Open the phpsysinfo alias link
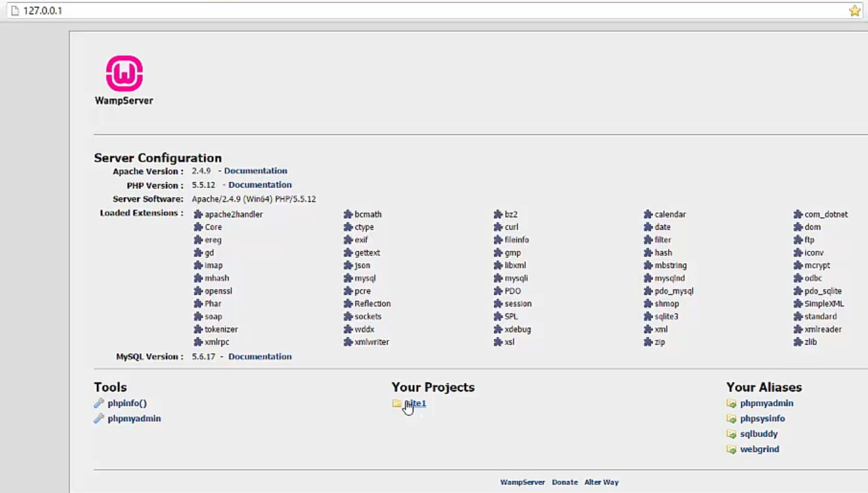The image size is (868, 493). [763, 418]
